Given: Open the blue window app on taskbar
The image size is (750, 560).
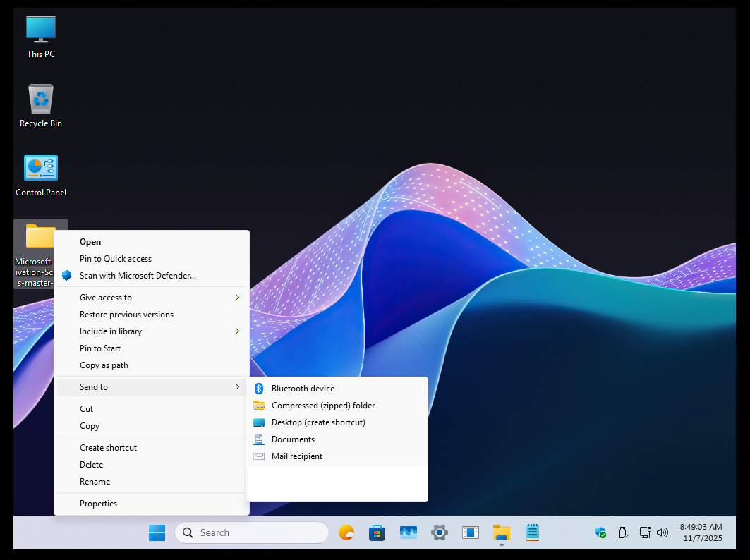Looking at the screenshot, I should [470, 532].
